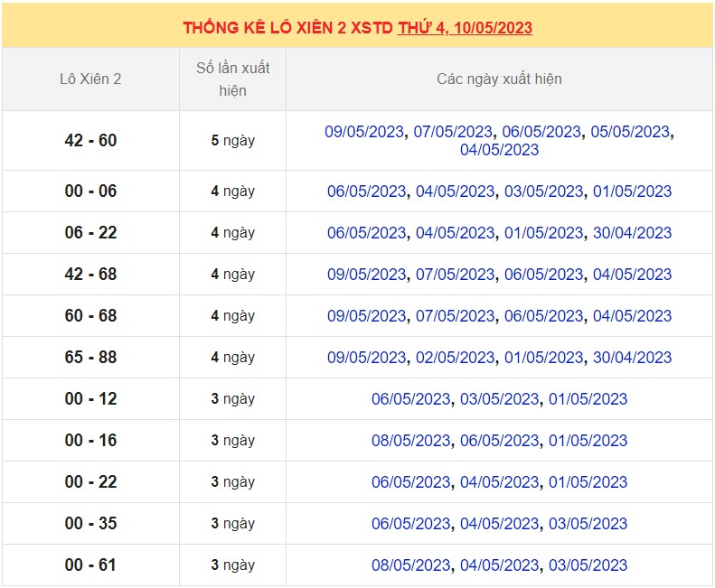The height and width of the screenshot is (588, 715).
Task: Select 02/05/2023 in the 65 - 88 row
Action: tap(455, 358)
